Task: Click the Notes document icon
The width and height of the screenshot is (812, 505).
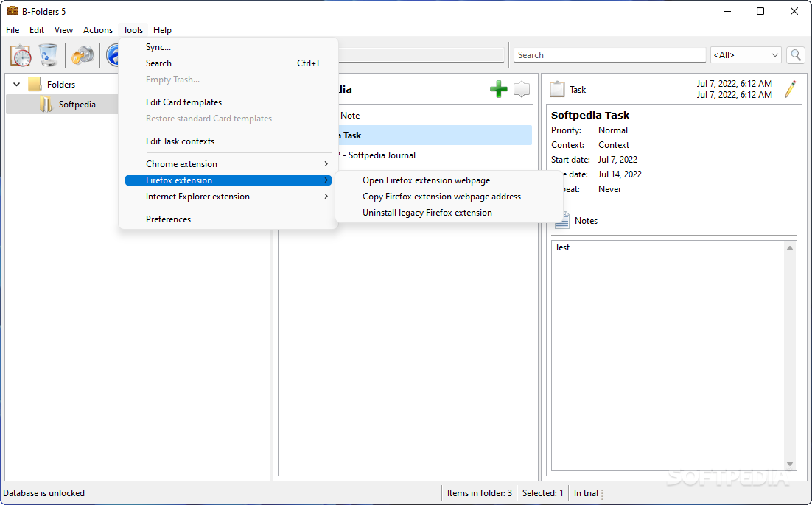Action: pos(562,220)
